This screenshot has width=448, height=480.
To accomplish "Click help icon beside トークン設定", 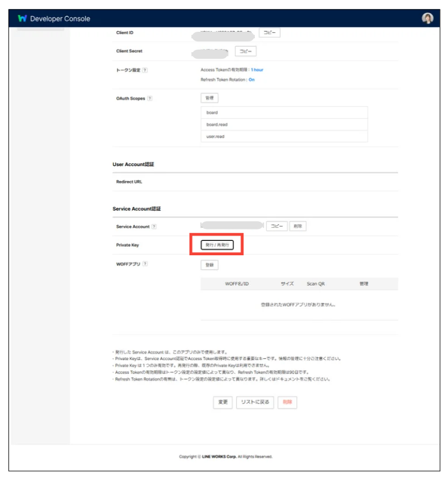I will (145, 70).
